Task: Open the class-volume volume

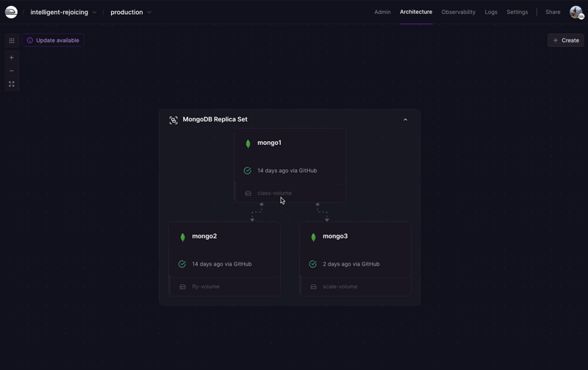Action: [290, 193]
